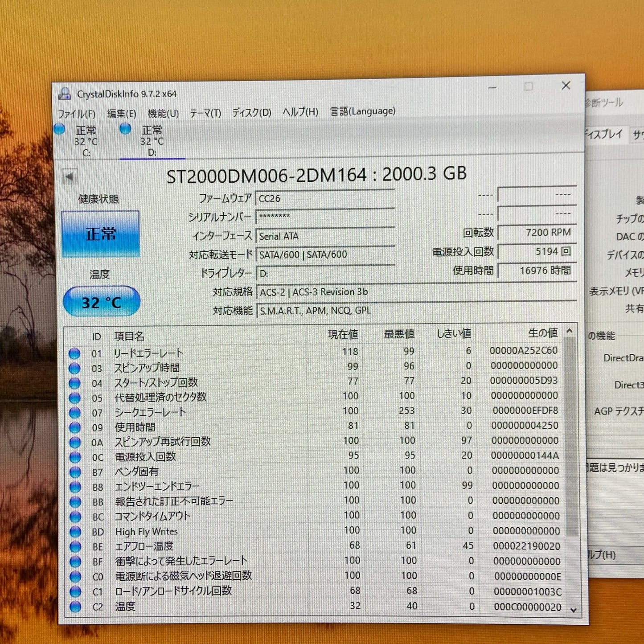This screenshot has width=644, height=644.
Task: Click the status icon for row 09
Action: [x=75, y=427]
